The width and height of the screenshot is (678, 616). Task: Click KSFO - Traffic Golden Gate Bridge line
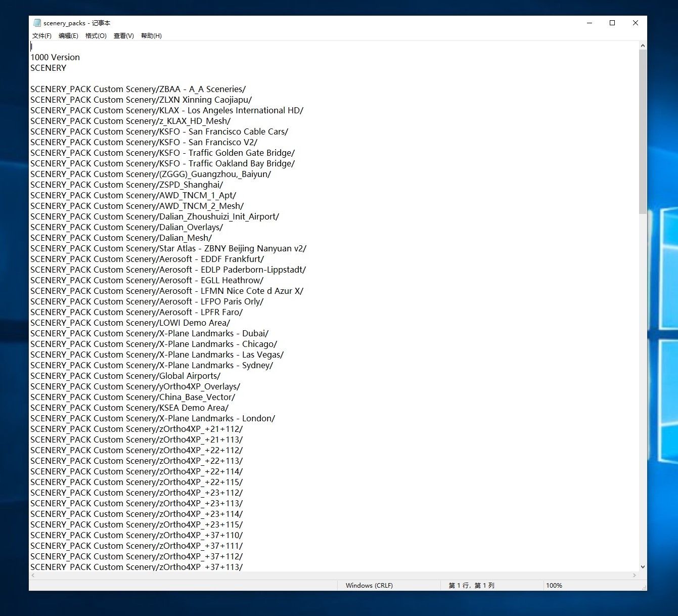(x=163, y=153)
